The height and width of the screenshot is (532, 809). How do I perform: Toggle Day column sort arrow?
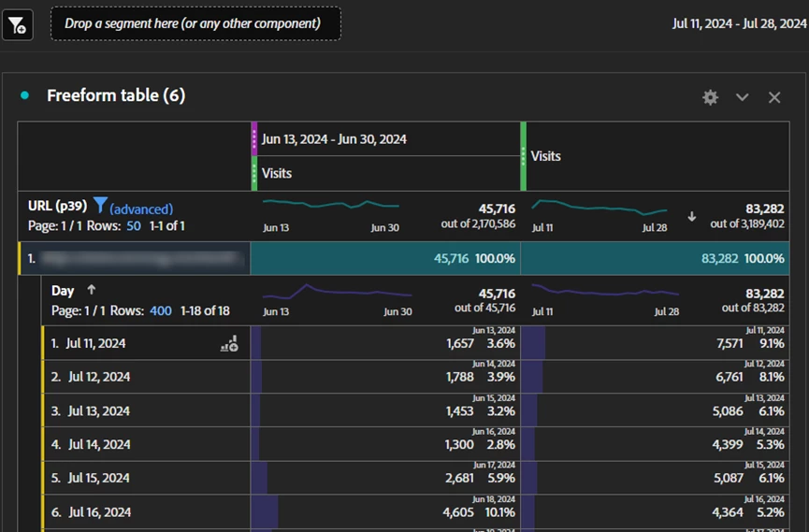coord(92,290)
